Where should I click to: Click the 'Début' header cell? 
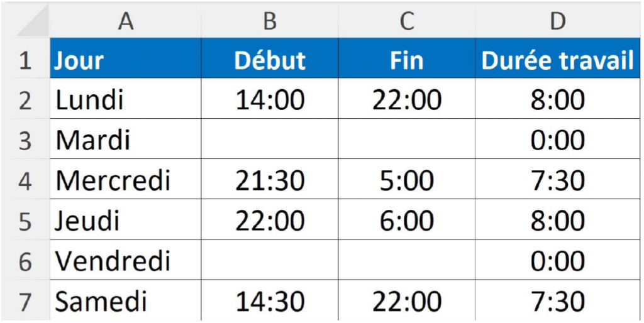click(270, 60)
